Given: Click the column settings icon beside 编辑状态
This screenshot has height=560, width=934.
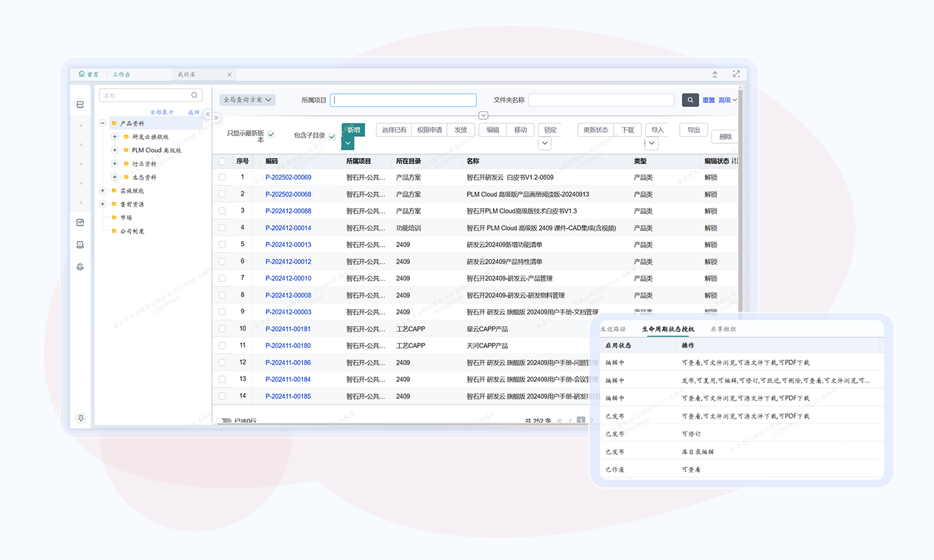Looking at the screenshot, I should coord(734,161).
